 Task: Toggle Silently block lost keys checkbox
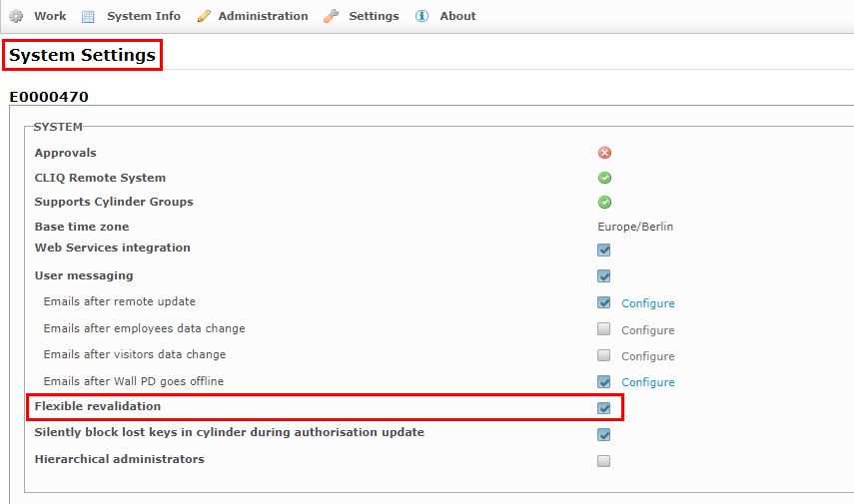pyautogui.click(x=603, y=434)
